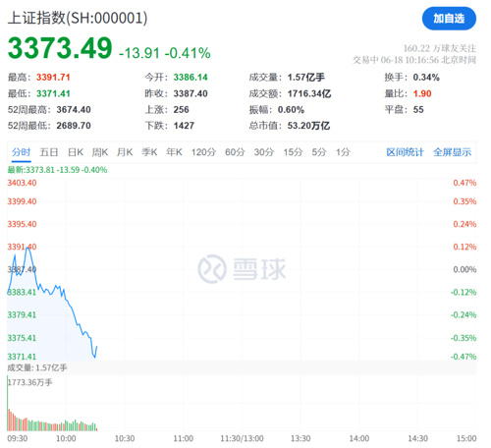Open the 季K chart tab
The height and width of the screenshot is (448, 491).
149,152
